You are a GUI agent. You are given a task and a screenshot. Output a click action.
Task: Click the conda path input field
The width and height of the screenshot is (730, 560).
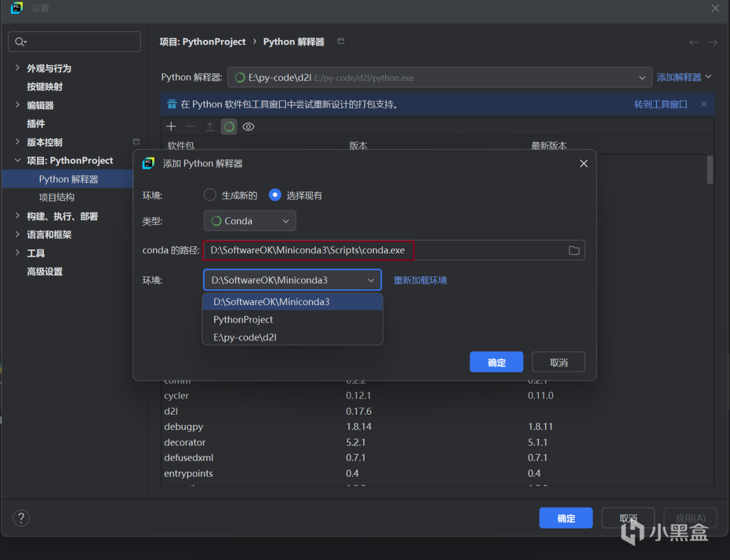pyautogui.click(x=394, y=250)
